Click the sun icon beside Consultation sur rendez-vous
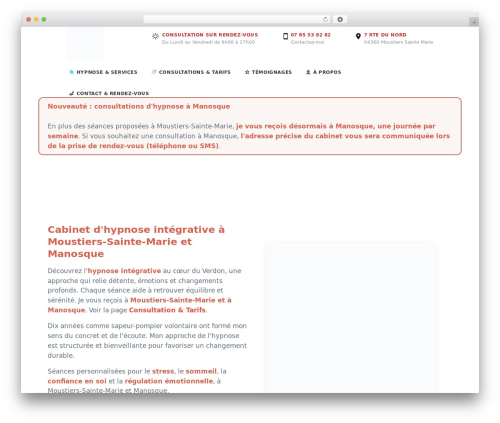This screenshot has width=500, height=423. (x=155, y=36)
